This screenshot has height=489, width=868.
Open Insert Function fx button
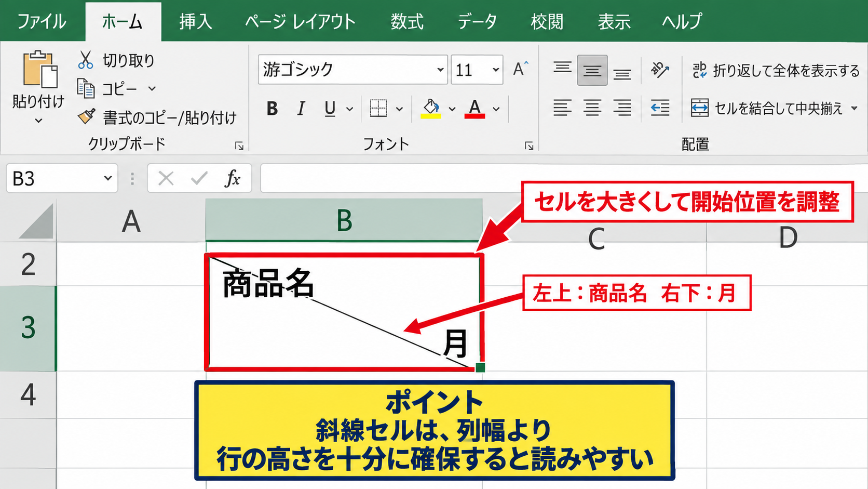pos(233,178)
